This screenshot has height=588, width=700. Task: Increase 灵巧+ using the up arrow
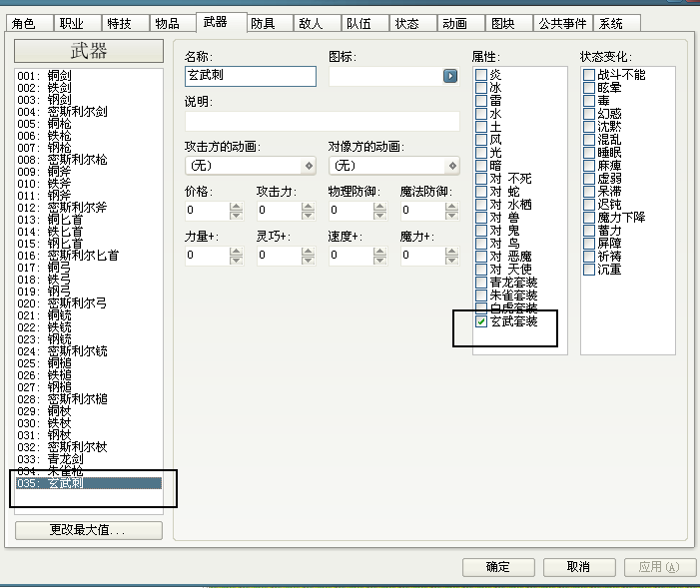coord(308,251)
